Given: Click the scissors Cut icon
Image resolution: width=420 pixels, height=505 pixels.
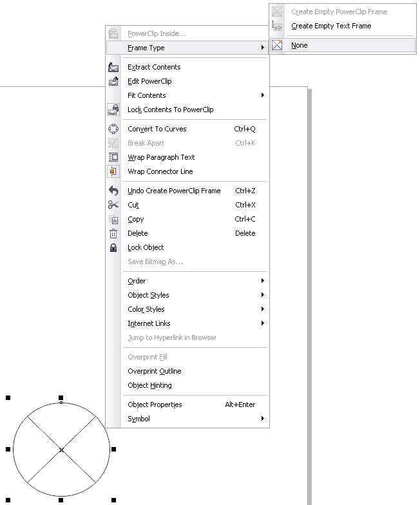Looking at the screenshot, I should point(113,205).
